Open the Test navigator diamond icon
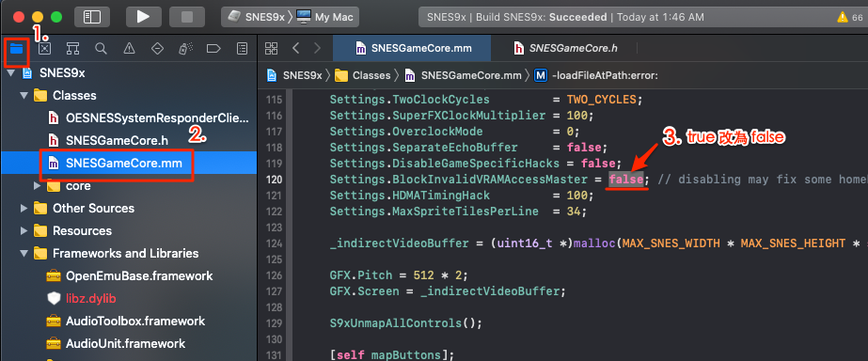Viewport: 868px width, 361px height. (x=158, y=49)
